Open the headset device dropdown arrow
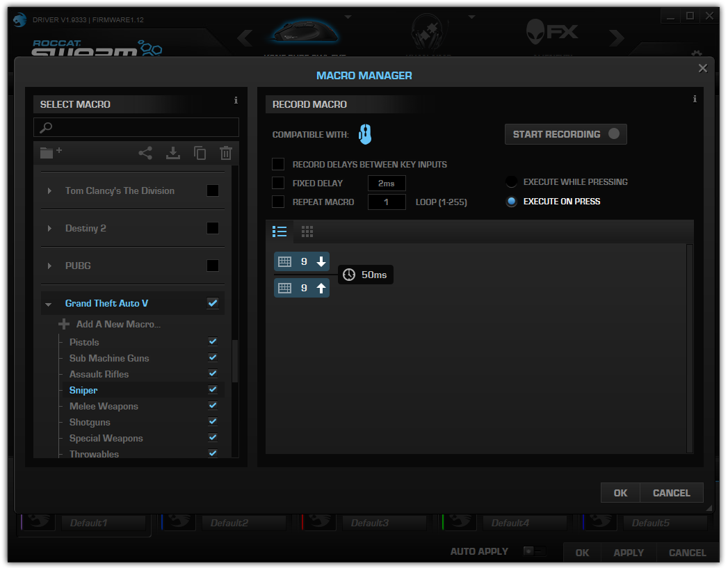Image resolution: width=728 pixels, height=568 pixels. (x=471, y=17)
